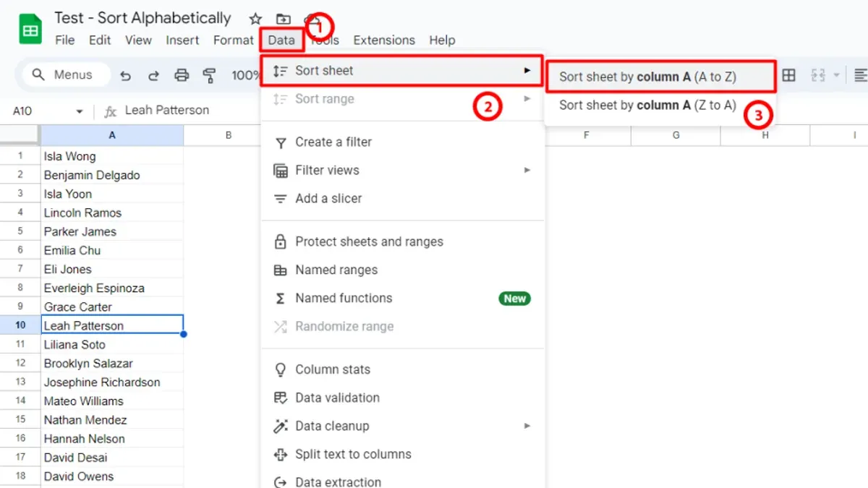The image size is (868, 488).
Task: Select Column stats
Action: (x=402, y=370)
